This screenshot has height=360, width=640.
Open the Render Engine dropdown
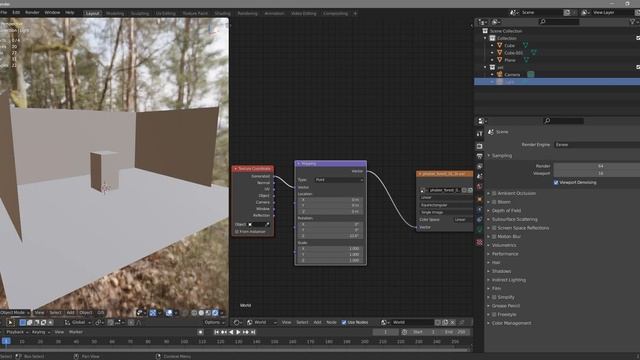coord(597,144)
